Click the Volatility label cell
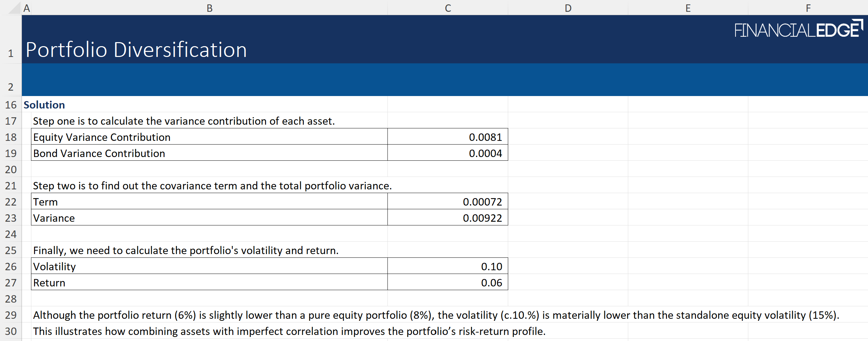The height and width of the screenshot is (341, 868). (209, 267)
